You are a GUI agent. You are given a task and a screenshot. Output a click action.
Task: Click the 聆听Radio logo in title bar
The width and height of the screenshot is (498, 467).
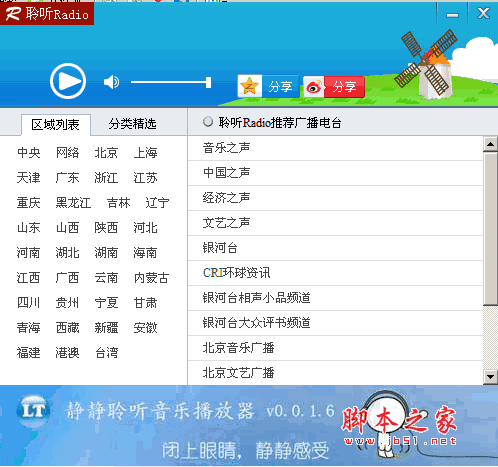click(47, 13)
